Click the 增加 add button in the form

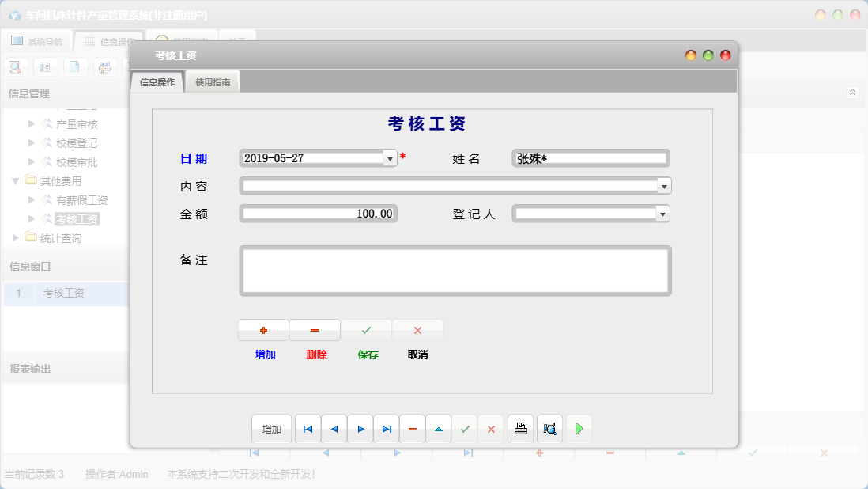pyautogui.click(x=263, y=329)
